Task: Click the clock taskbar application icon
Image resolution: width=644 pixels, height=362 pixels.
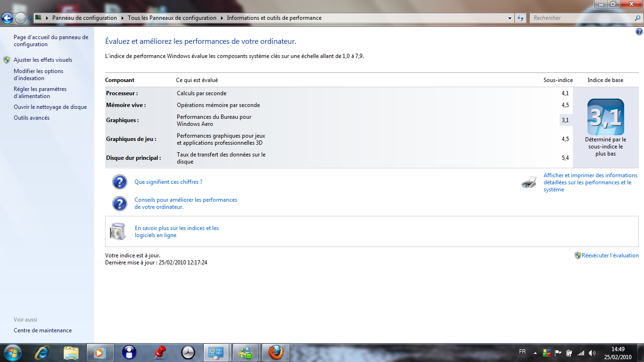Action: point(188,353)
